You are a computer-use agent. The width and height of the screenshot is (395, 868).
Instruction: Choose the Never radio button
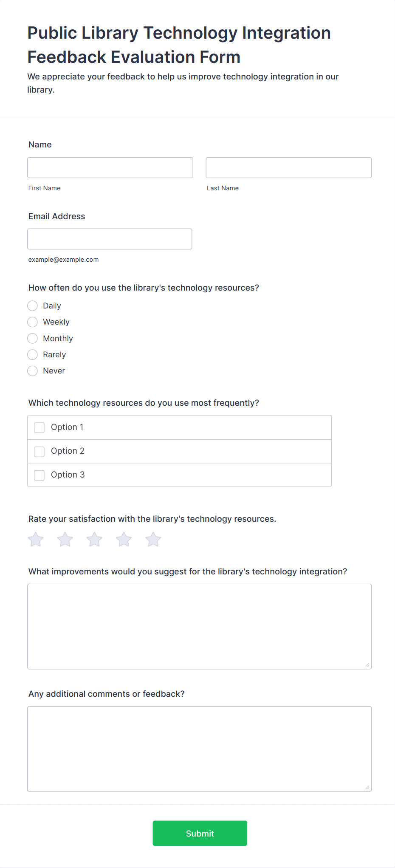[33, 371]
